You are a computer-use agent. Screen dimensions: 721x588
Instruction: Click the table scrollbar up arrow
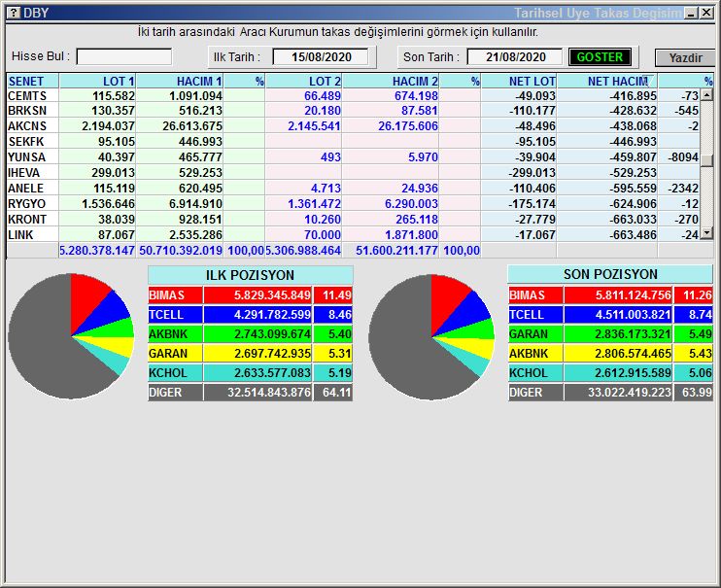click(706, 95)
